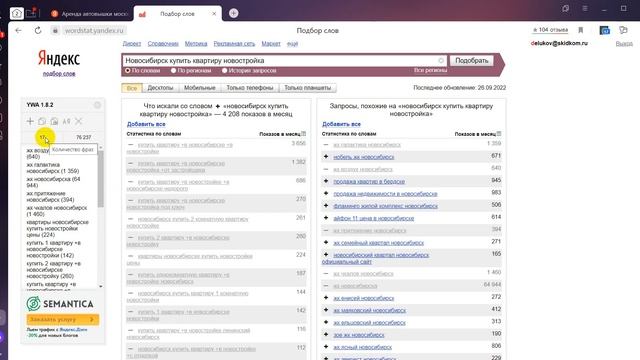Remove 'жк чкалов новосибирск' with minus icon
This screenshot has height=360, width=640.
326,273
